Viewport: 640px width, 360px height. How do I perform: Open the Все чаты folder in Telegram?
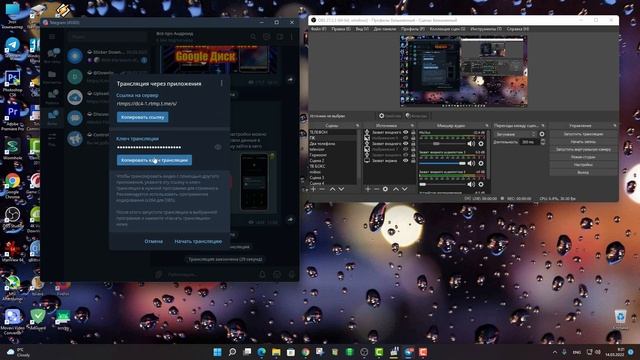[53, 55]
